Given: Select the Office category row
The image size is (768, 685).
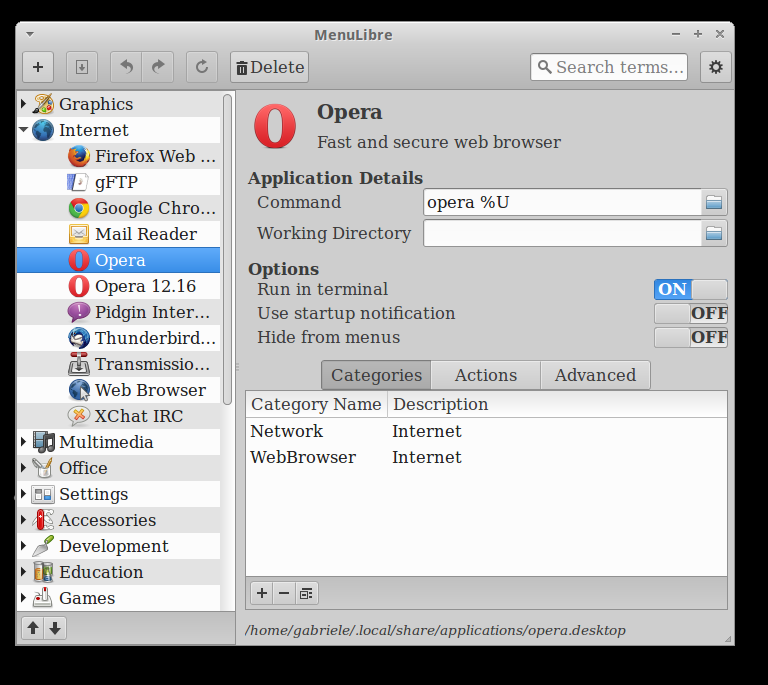Looking at the screenshot, I should pos(119,468).
